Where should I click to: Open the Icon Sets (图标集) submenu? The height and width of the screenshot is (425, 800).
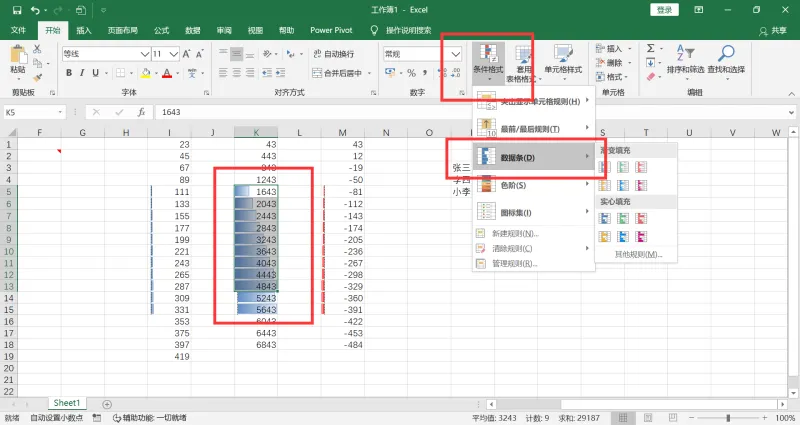click(x=534, y=212)
